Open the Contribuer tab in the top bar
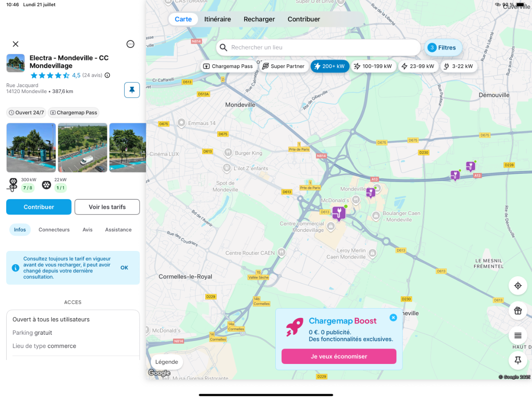Viewport: 532px width, 399px height. click(x=304, y=19)
